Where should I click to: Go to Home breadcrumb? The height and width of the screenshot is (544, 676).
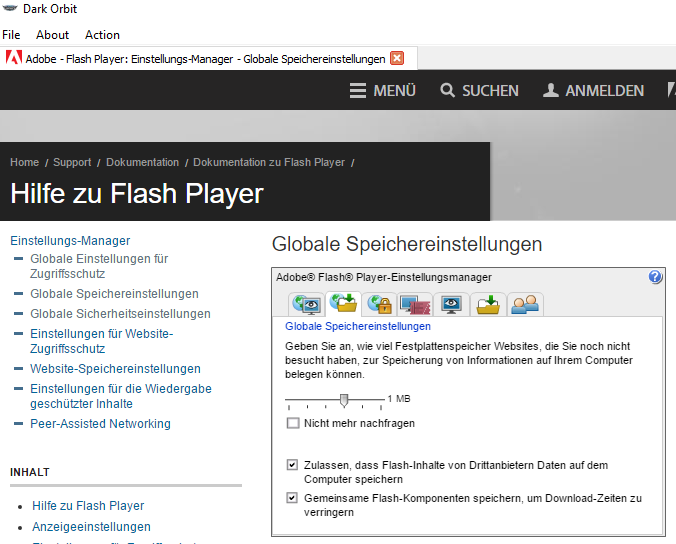pyautogui.click(x=25, y=163)
